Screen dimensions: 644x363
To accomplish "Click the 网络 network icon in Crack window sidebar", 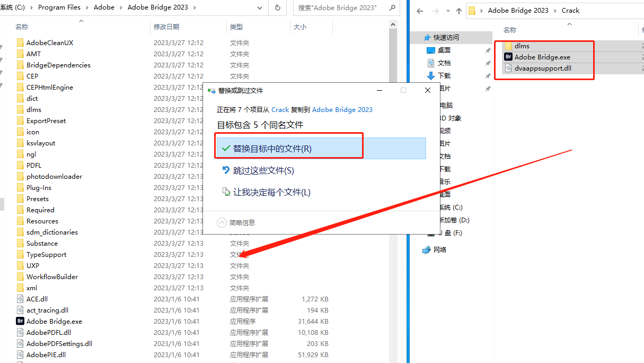I will pyautogui.click(x=427, y=249).
